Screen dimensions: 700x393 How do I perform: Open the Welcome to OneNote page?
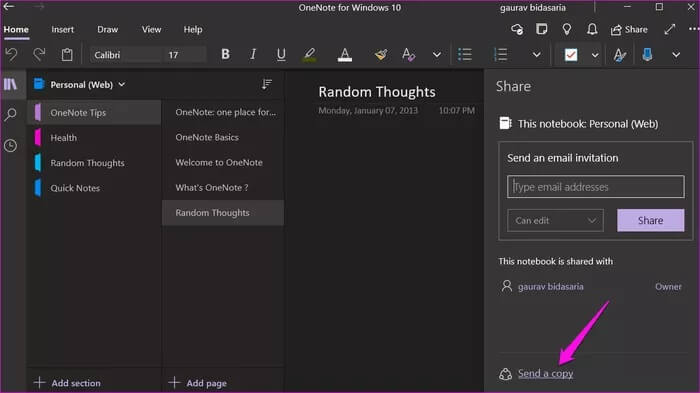(223, 163)
